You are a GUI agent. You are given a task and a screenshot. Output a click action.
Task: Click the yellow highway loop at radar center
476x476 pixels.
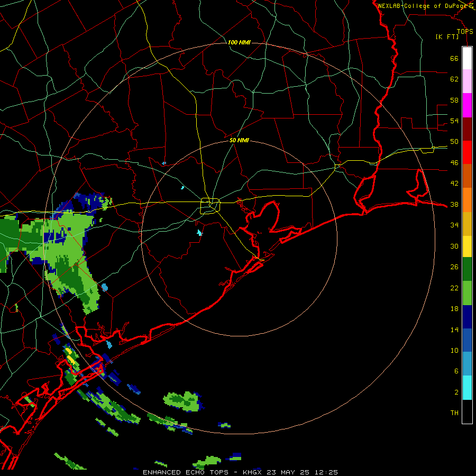point(210,206)
